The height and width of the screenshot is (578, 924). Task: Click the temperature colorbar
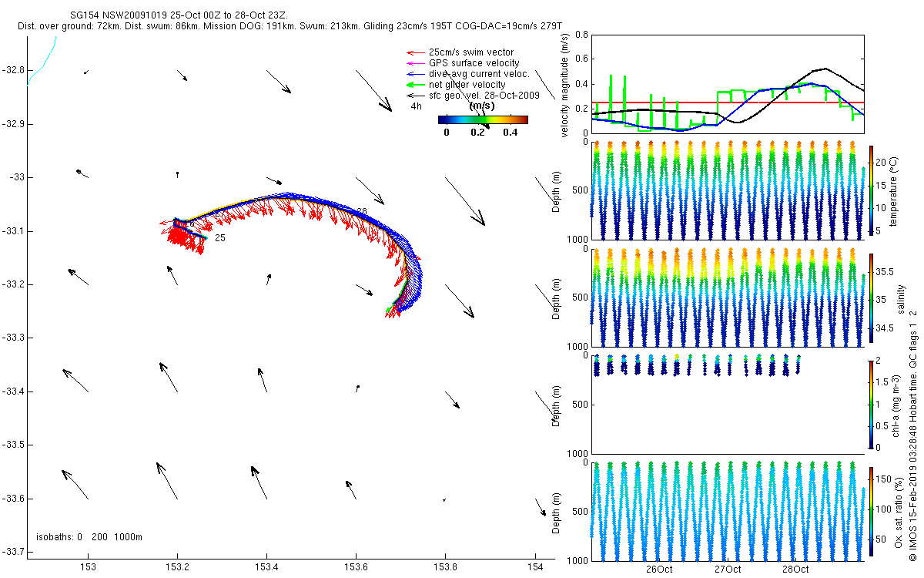(x=872, y=190)
